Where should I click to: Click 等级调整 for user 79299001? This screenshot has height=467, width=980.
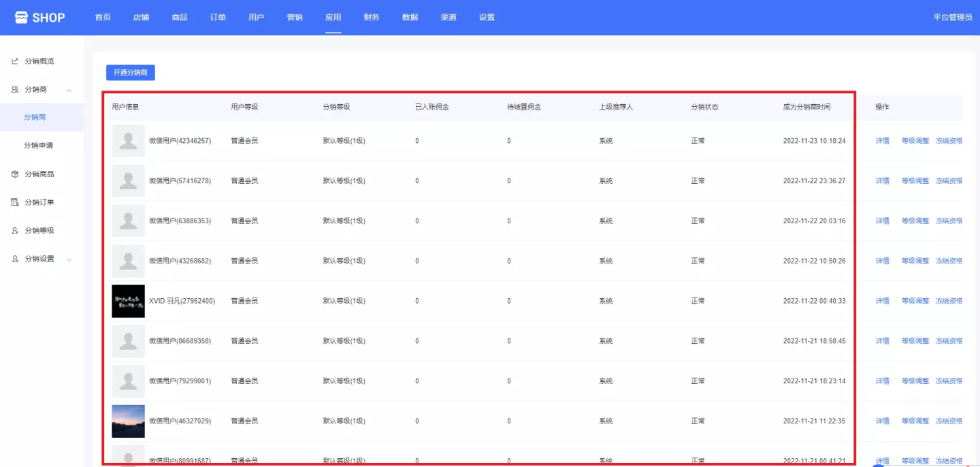click(x=915, y=381)
